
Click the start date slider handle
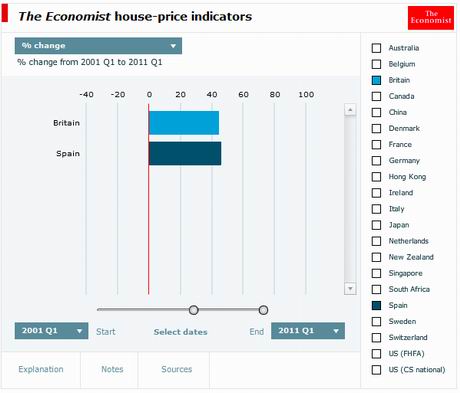(194, 310)
